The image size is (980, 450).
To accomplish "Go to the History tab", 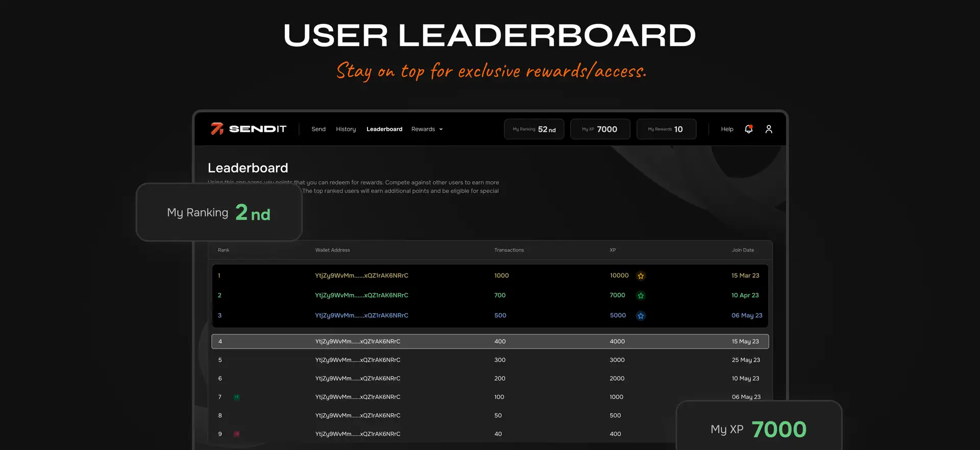I will point(346,129).
